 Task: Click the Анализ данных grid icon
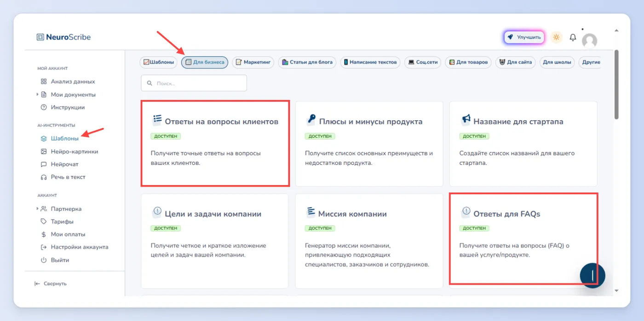44,82
